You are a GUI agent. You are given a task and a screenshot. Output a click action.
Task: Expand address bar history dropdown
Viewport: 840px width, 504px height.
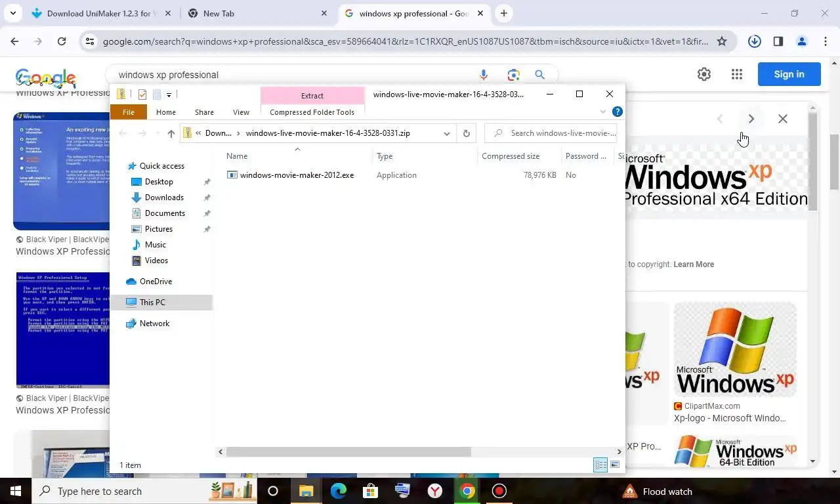pyautogui.click(x=447, y=133)
